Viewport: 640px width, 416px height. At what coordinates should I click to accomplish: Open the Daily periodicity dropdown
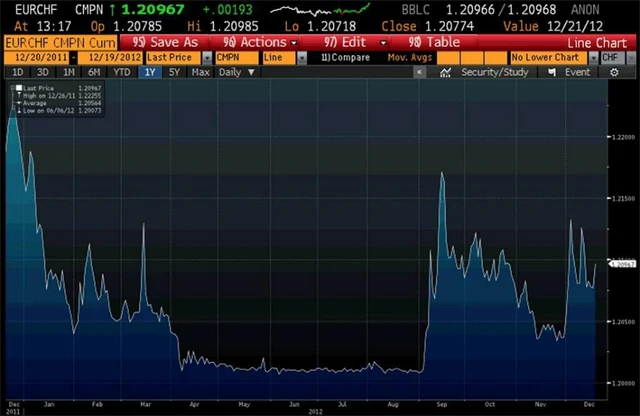(x=237, y=73)
